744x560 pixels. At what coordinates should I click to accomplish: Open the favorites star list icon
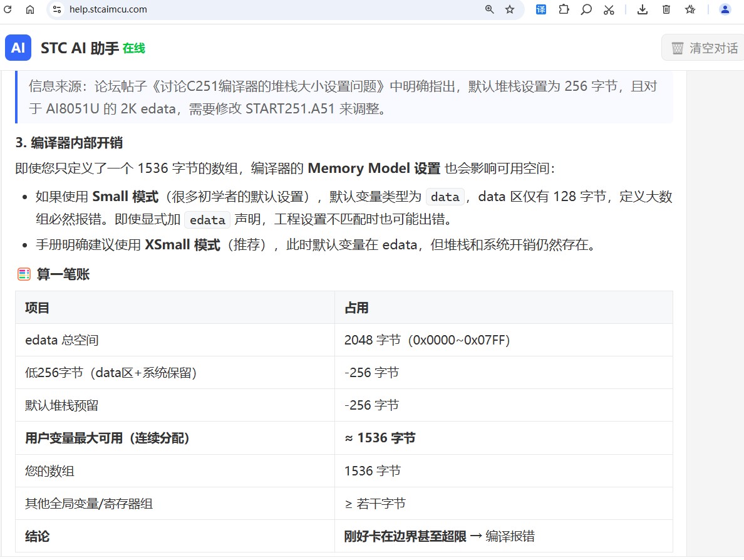coord(690,9)
